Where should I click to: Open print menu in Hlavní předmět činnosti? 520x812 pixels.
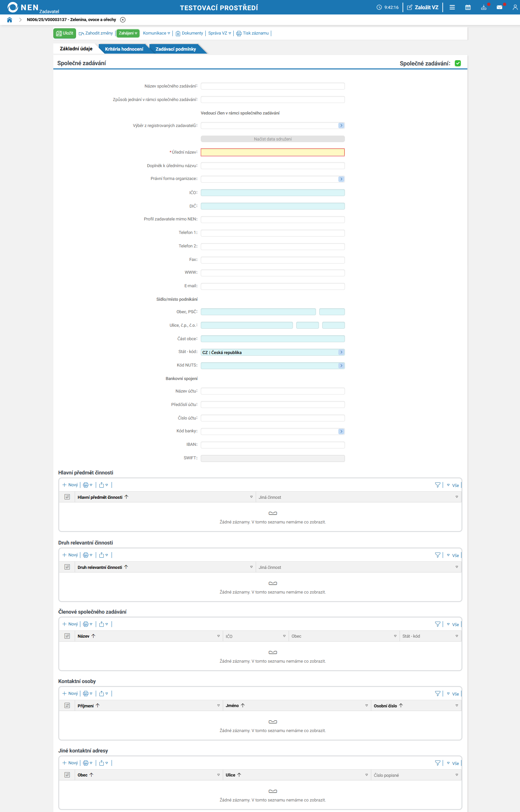click(88, 485)
